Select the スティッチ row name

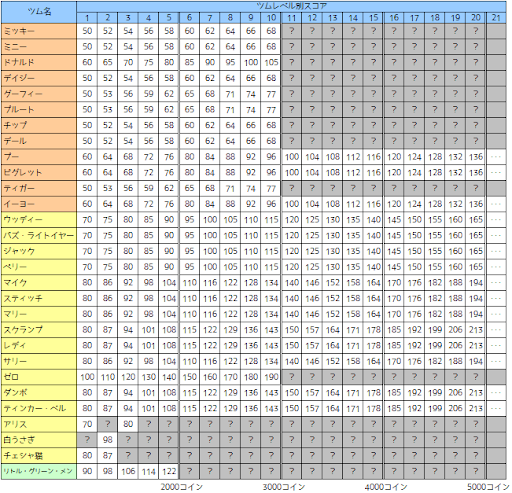tap(39, 298)
